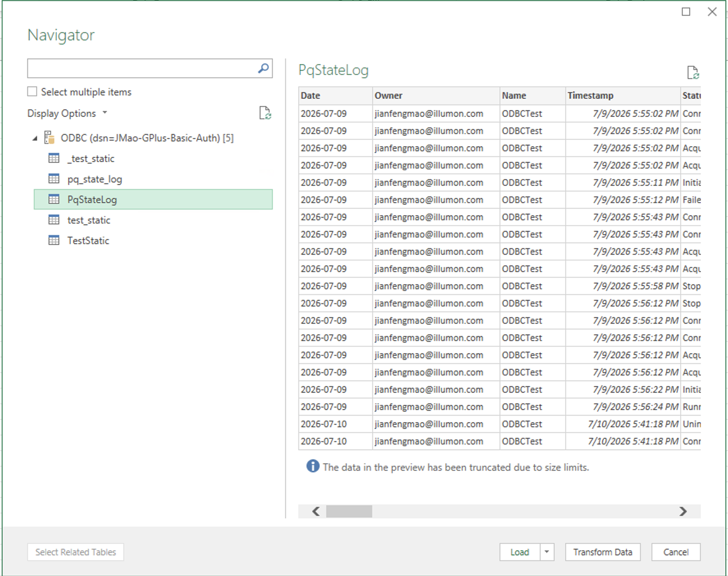Click the ODBC data source icon
The image size is (728, 576).
pyautogui.click(x=49, y=138)
